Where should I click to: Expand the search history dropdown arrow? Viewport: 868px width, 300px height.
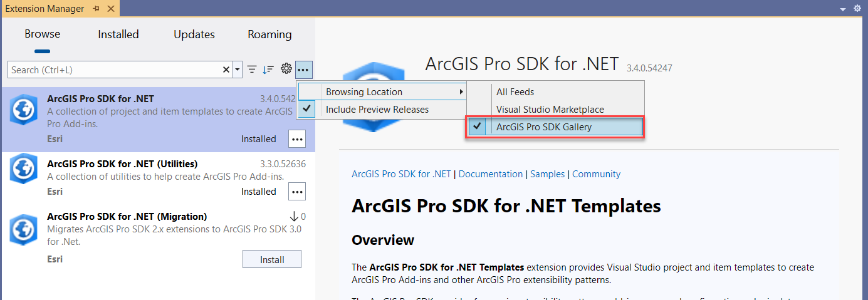238,70
